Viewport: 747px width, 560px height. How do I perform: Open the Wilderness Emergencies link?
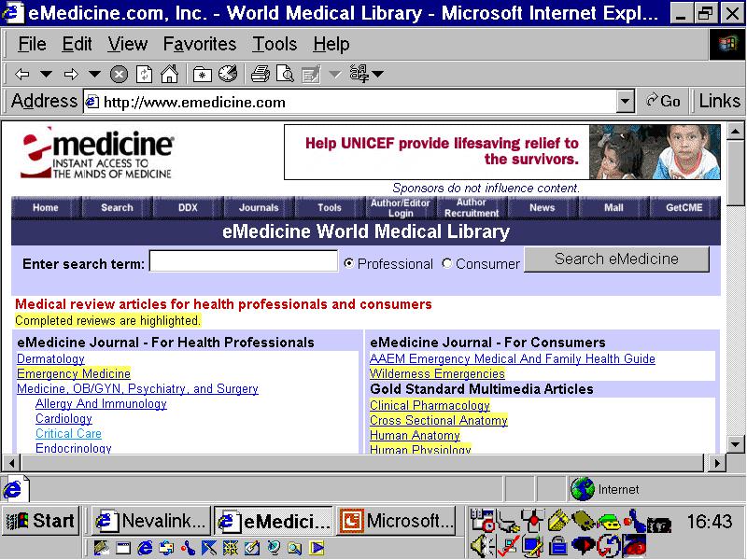(437, 373)
